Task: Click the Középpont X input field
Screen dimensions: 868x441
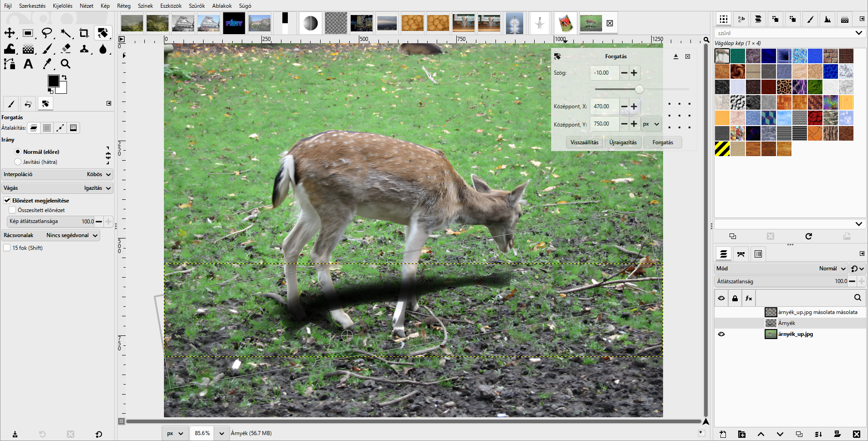Action: [604, 106]
